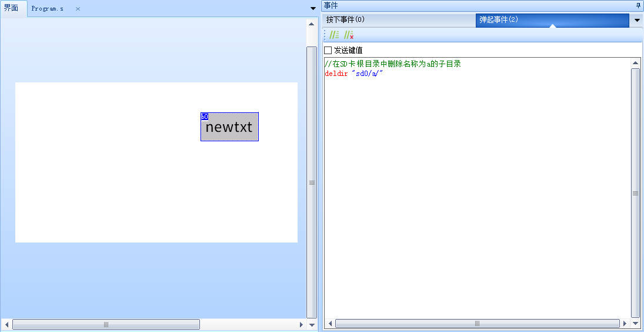The image size is (644, 332).
Task: Click the b0 name label on the control
Action: click(x=204, y=117)
